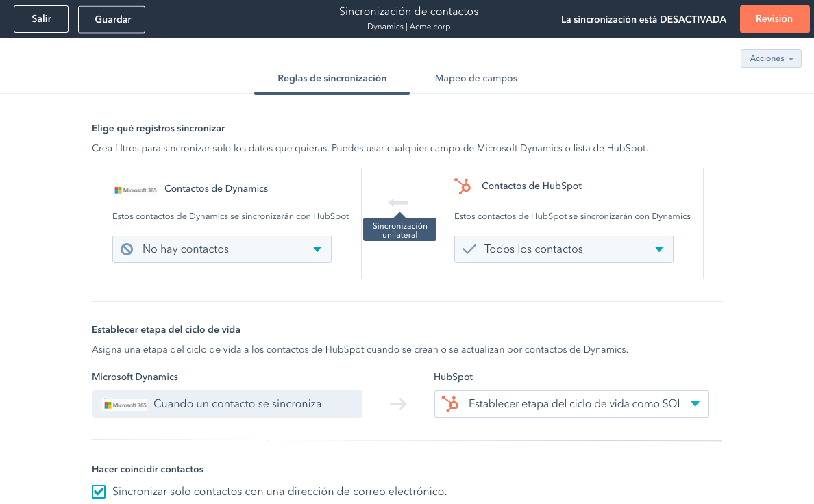Open the Revisión button
Image resolution: width=814 pixels, height=504 pixels.
coord(774,19)
